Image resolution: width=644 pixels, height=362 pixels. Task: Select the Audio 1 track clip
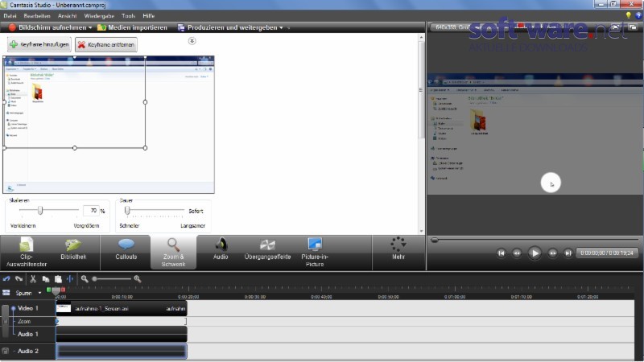[122, 334]
